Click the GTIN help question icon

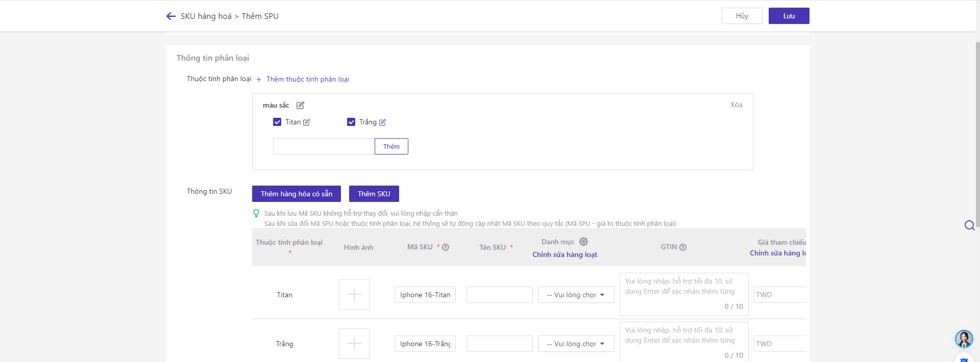pyautogui.click(x=683, y=247)
